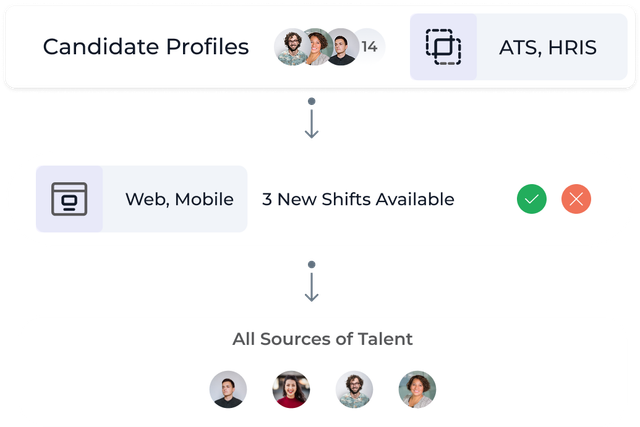Select last talent avatar of curly-haired woman
Screen dimensions: 640x427
click(x=417, y=389)
